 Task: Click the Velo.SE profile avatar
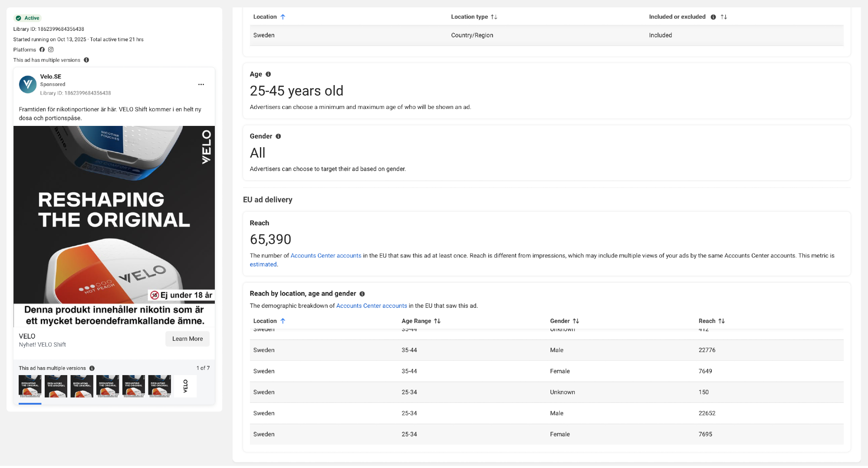tap(28, 85)
